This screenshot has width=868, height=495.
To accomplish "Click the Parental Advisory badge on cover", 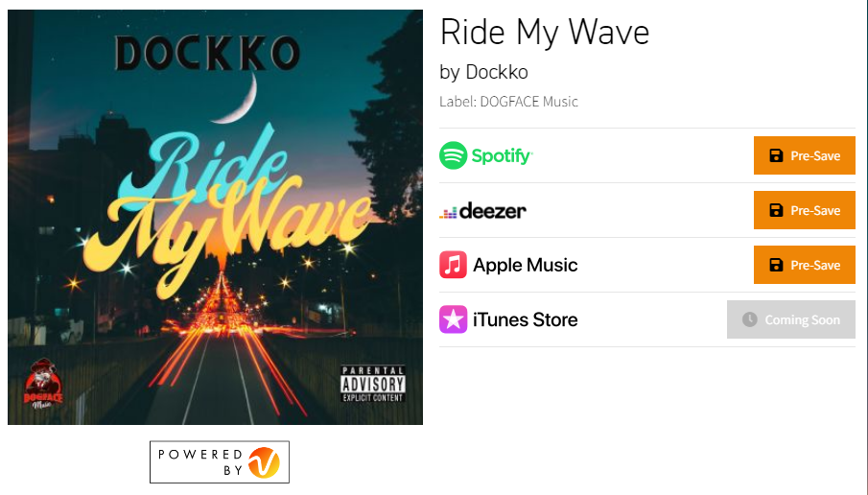I will [x=372, y=384].
